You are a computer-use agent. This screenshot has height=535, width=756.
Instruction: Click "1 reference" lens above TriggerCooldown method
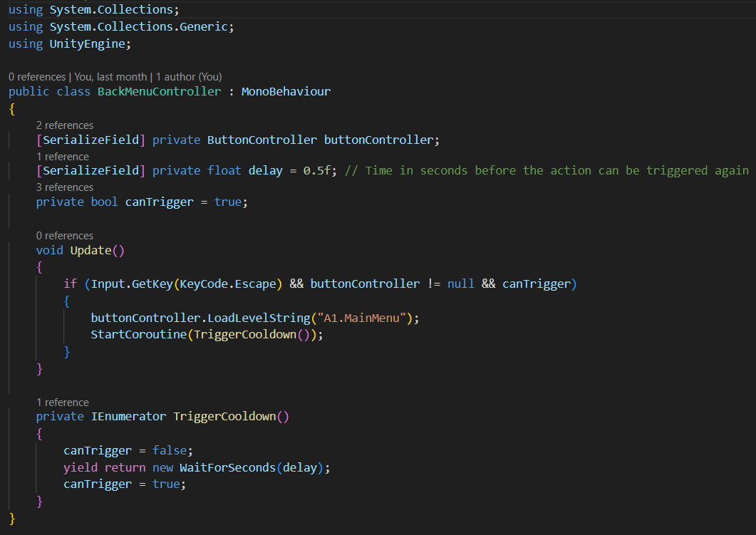click(x=63, y=402)
